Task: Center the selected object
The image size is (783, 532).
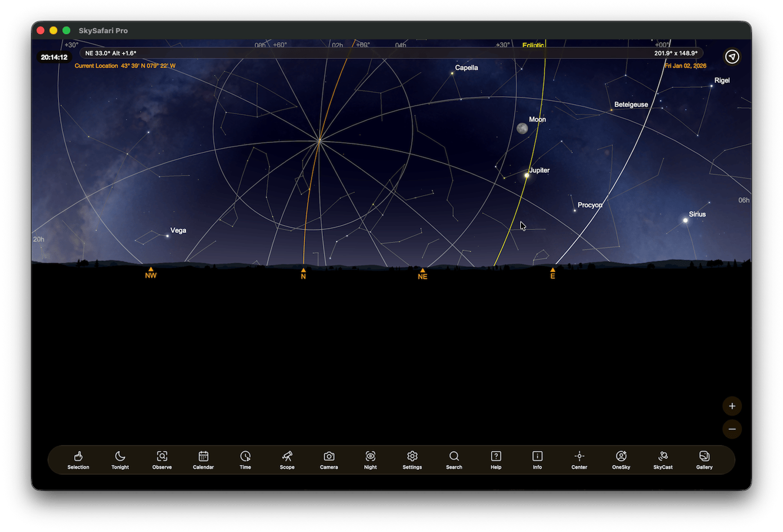Action: (579, 459)
